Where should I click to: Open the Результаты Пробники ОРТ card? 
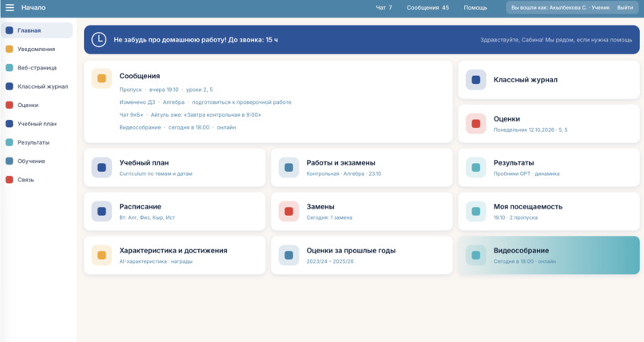pos(549,168)
